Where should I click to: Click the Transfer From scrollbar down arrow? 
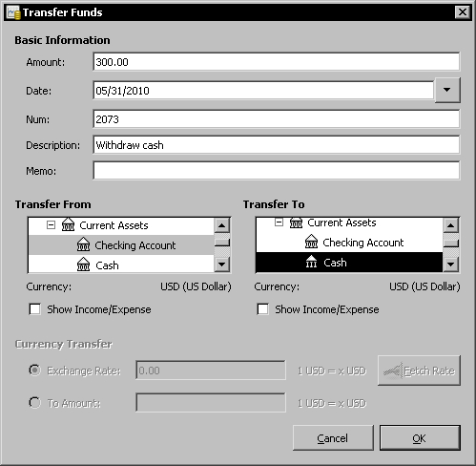click(x=222, y=264)
